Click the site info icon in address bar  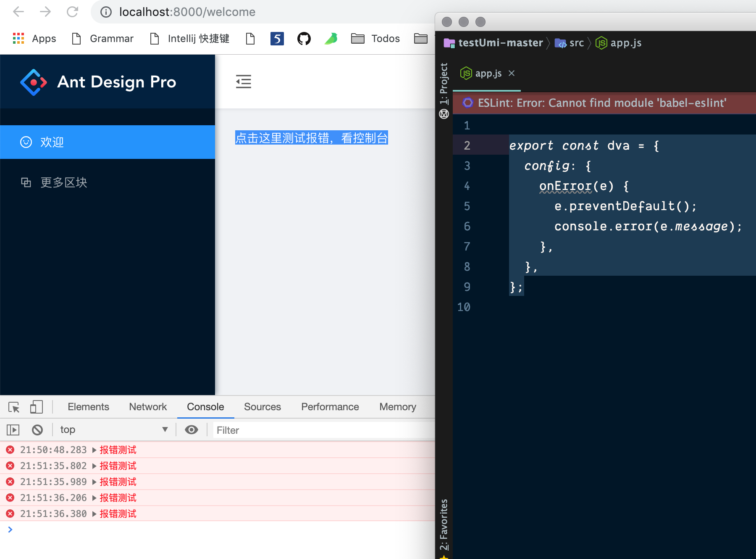[x=106, y=12]
